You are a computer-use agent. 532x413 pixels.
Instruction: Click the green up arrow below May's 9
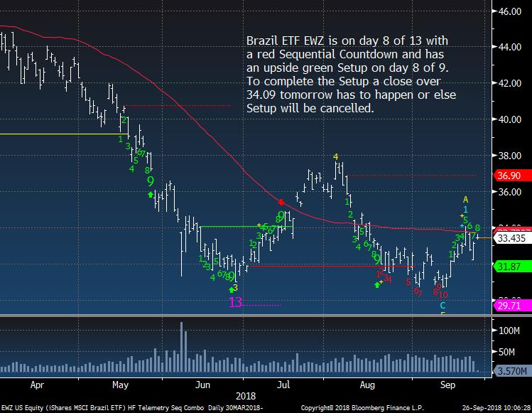coord(151,195)
